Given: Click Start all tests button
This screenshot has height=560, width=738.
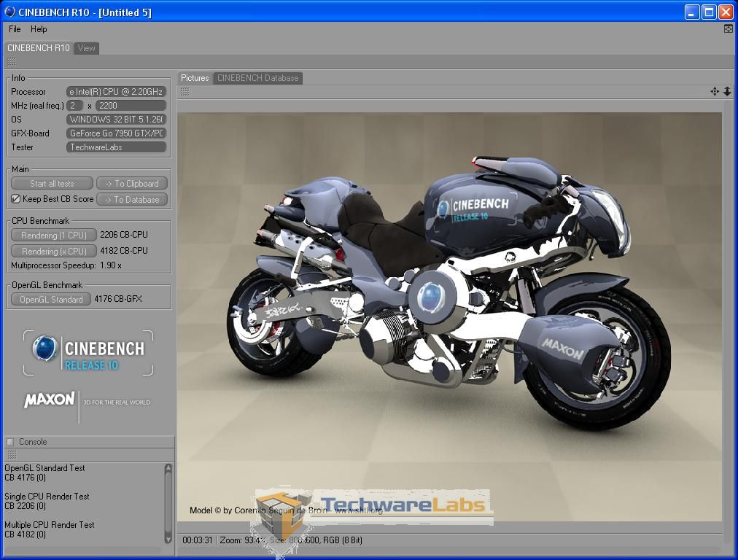Looking at the screenshot, I should click(x=52, y=184).
